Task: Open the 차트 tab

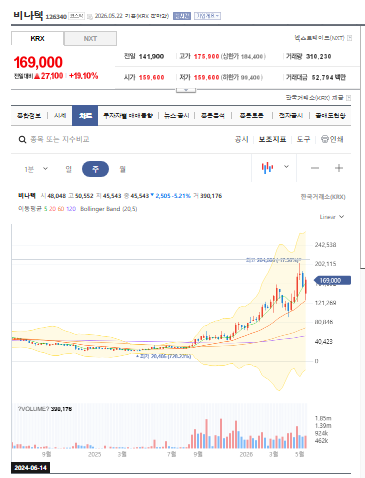Action: [x=85, y=115]
